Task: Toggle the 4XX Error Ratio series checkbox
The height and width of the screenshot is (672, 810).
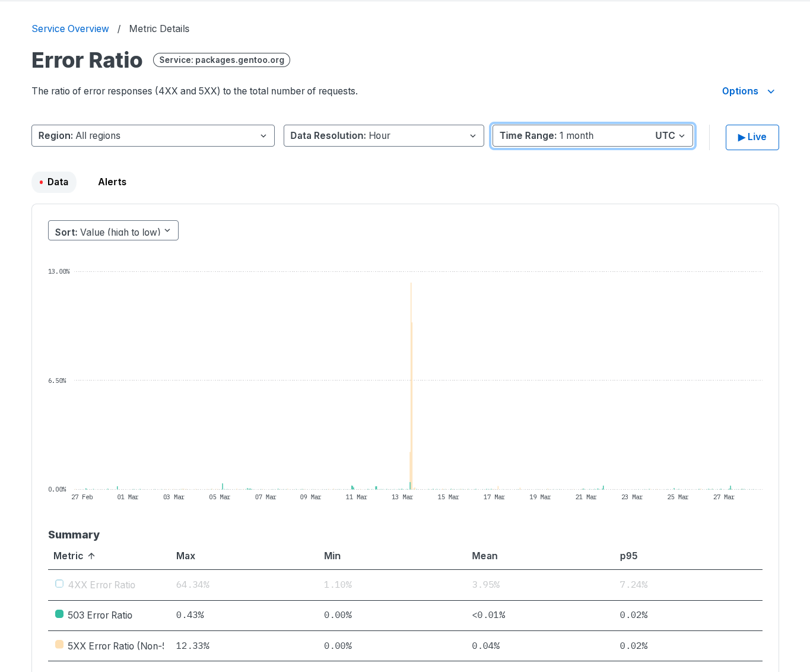Action: click(x=59, y=584)
